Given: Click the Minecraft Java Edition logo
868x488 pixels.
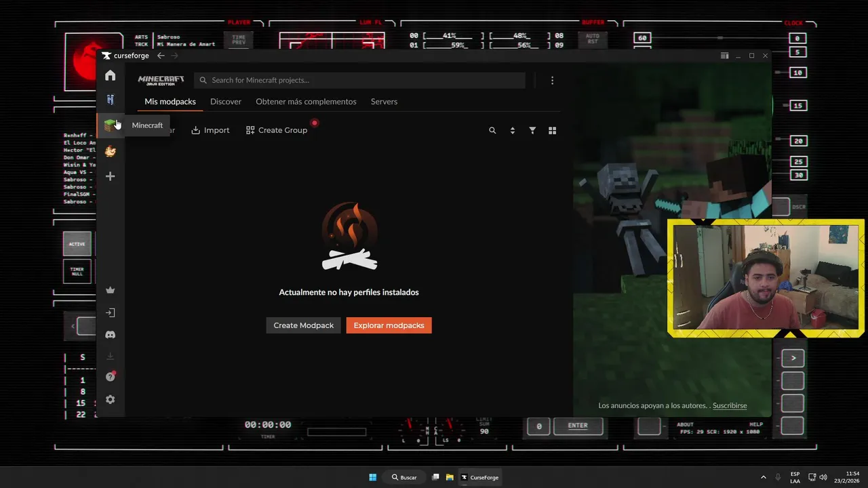Looking at the screenshot, I should [161, 80].
